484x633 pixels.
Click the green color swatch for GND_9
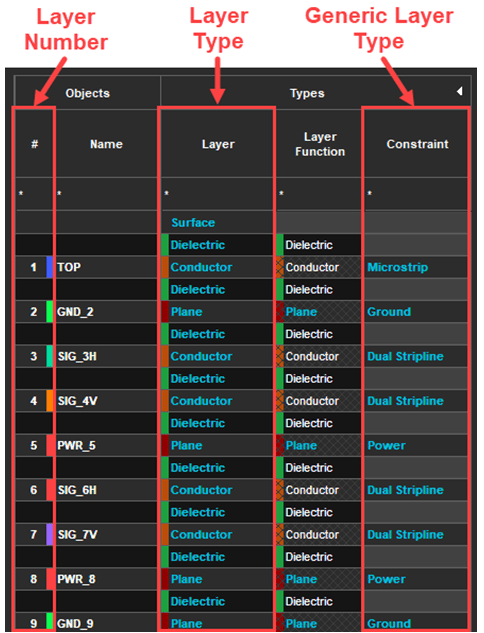pyautogui.click(x=50, y=622)
